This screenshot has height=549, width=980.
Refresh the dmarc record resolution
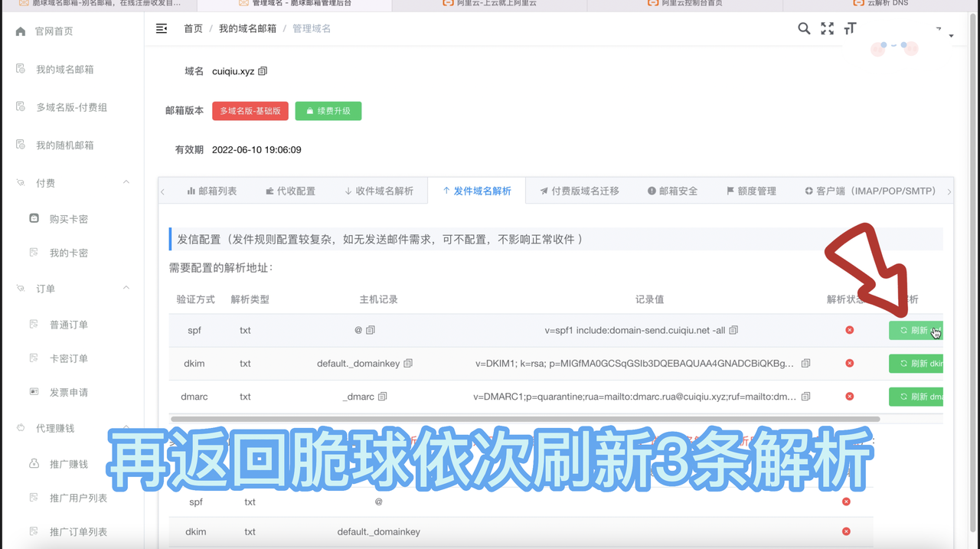tap(916, 397)
